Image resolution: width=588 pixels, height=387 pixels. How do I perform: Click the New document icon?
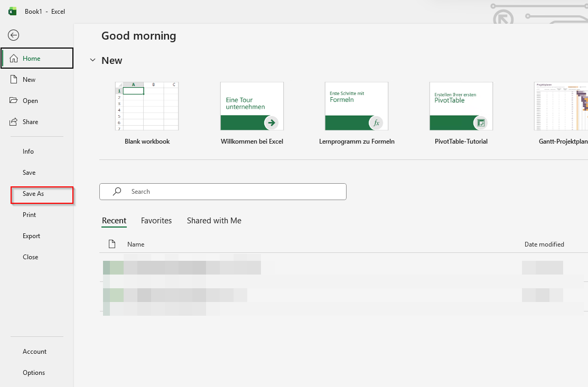14,80
